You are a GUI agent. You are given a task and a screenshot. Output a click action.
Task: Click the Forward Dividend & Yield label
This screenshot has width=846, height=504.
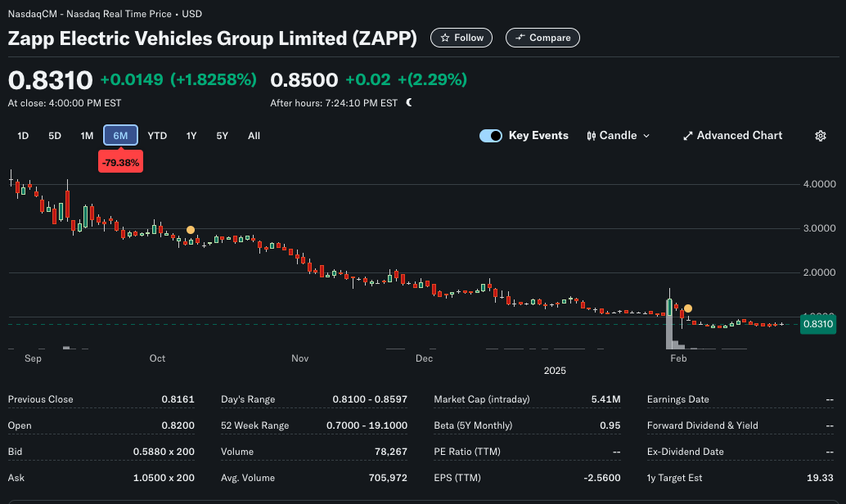(x=703, y=425)
